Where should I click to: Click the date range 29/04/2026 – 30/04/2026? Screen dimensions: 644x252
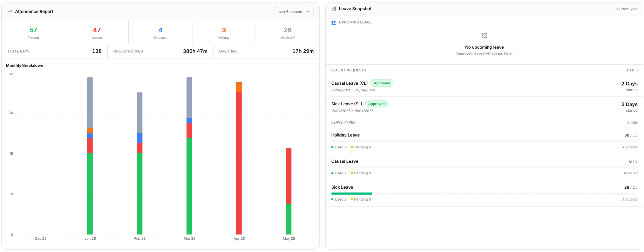point(353,90)
